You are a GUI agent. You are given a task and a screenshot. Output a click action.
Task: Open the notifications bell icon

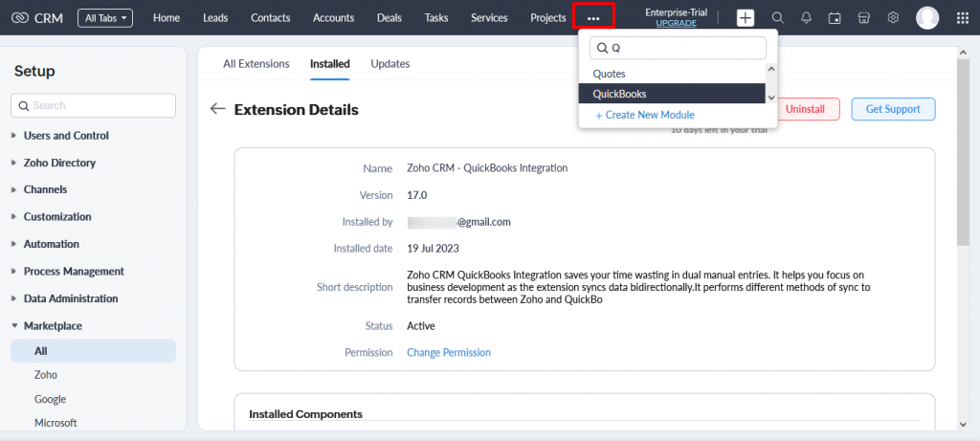click(x=806, y=18)
